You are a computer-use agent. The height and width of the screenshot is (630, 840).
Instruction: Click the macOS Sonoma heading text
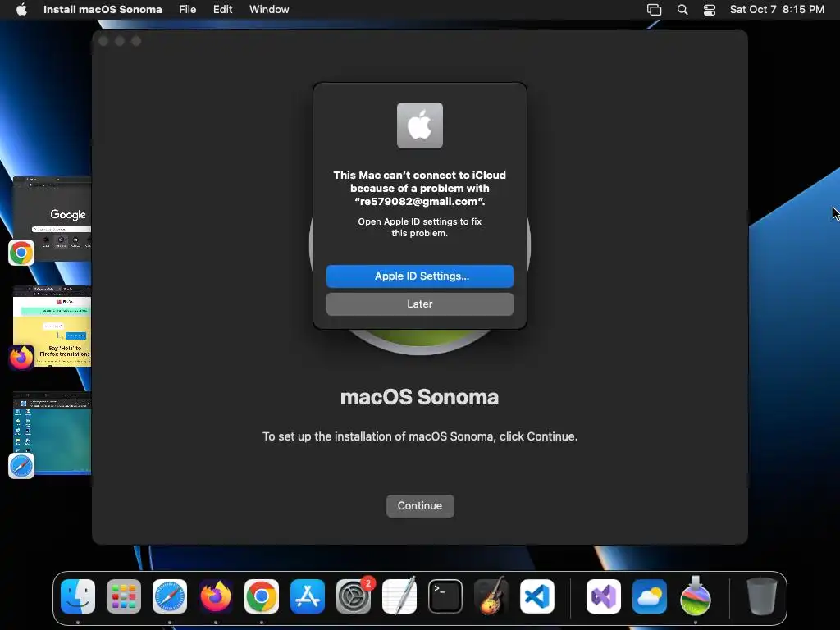(419, 398)
